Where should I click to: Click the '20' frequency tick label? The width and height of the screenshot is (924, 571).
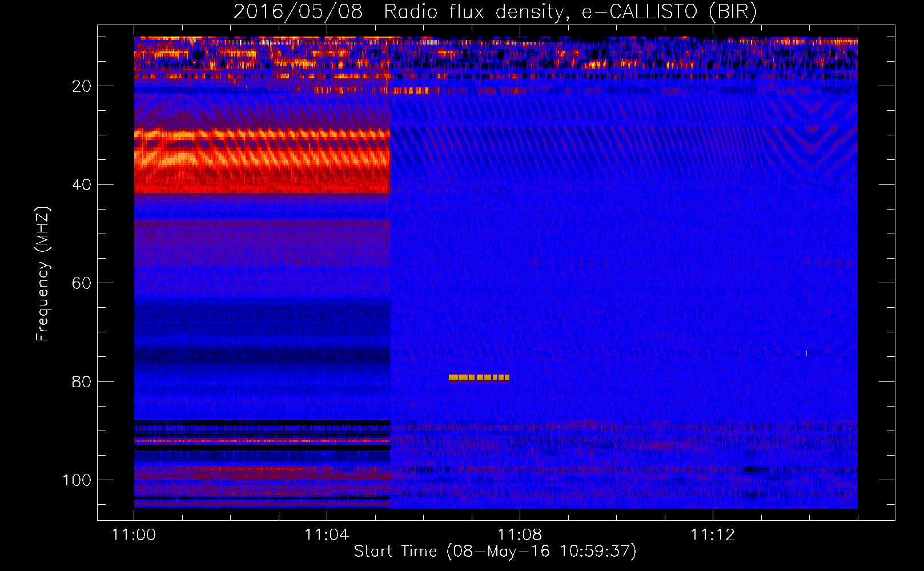82,86
